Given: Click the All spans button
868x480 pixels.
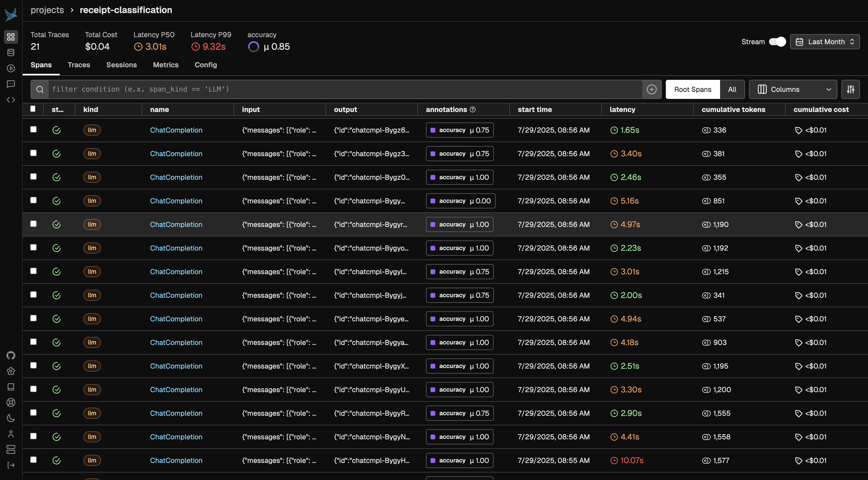Looking at the screenshot, I should click(732, 89).
